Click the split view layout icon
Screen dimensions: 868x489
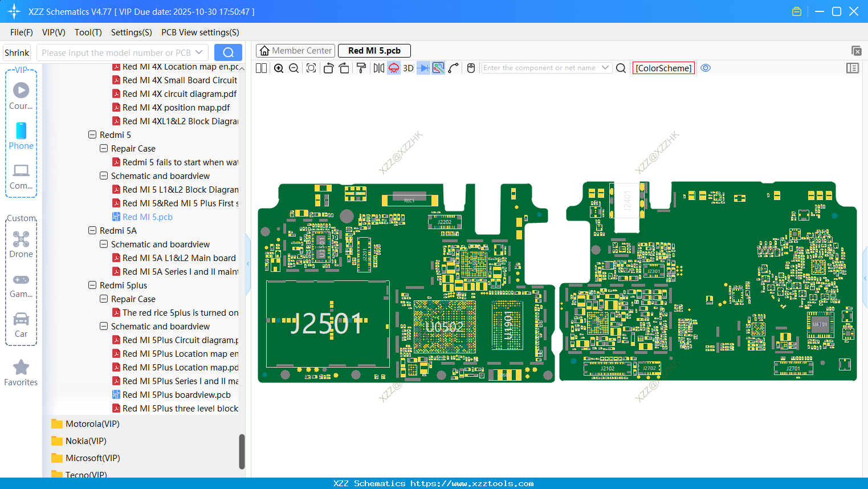coord(262,68)
